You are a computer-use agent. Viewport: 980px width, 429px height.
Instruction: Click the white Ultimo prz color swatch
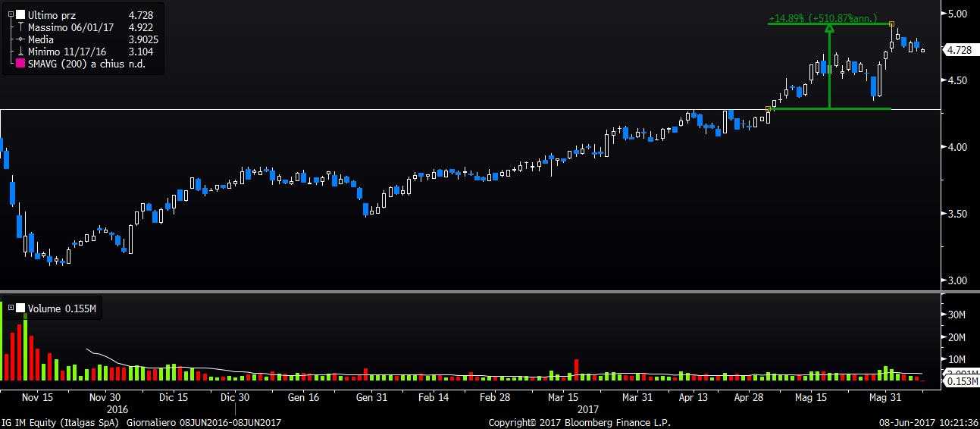tap(20, 14)
